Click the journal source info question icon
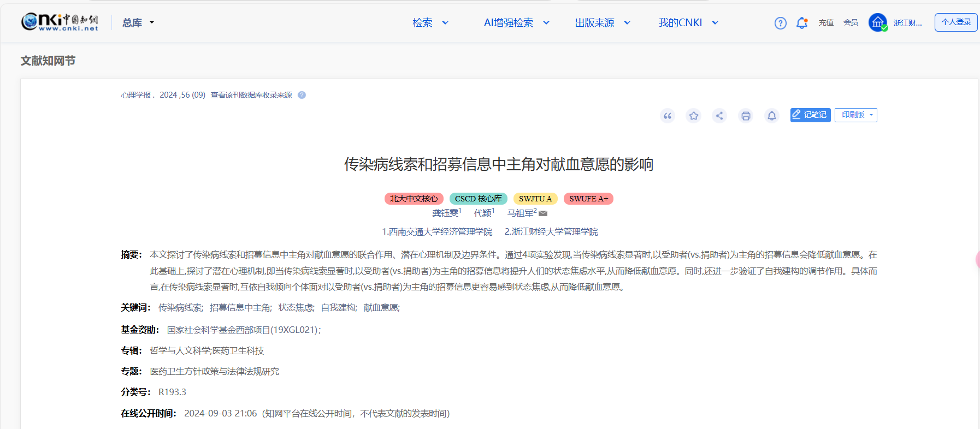Viewport: 980px width, 429px height. 302,95
